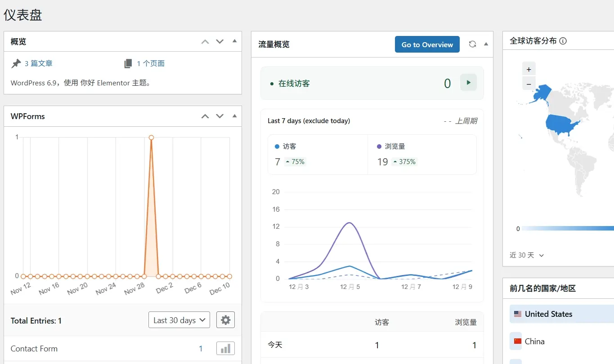Move the 概览 widget up
This screenshot has height=364, width=614.
click(x=205, y=41)
